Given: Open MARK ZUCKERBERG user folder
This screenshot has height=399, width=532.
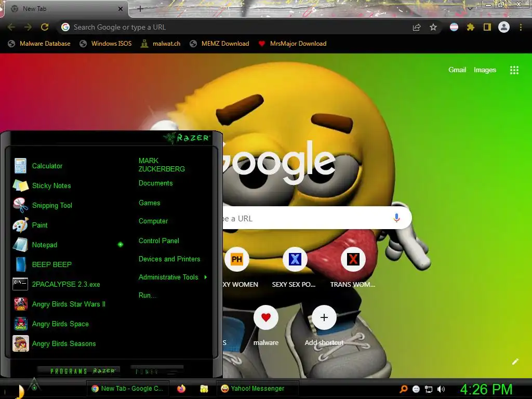Looking at the screenshot, I should (x=162, y=165).
